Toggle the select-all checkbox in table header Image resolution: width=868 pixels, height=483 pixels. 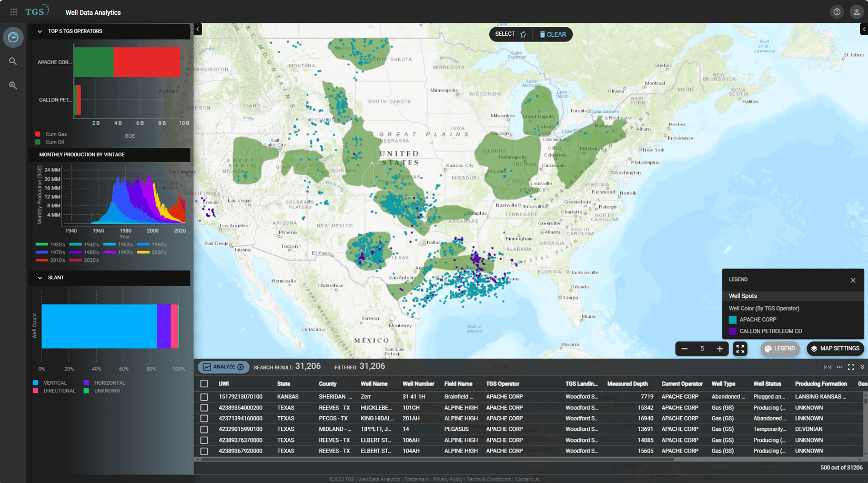(205, 384)
